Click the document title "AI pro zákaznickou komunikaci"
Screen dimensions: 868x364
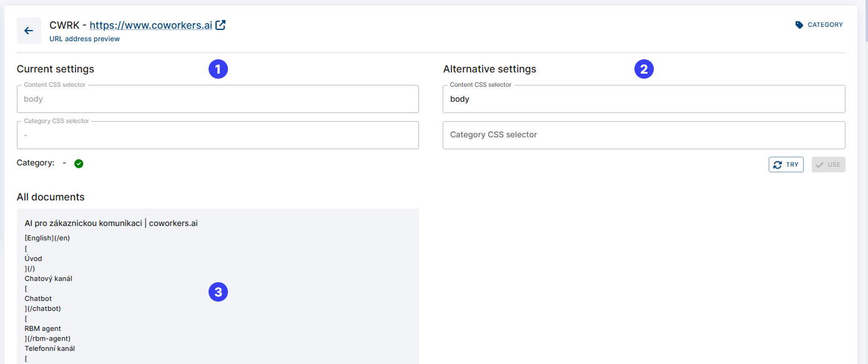(83, 223)
